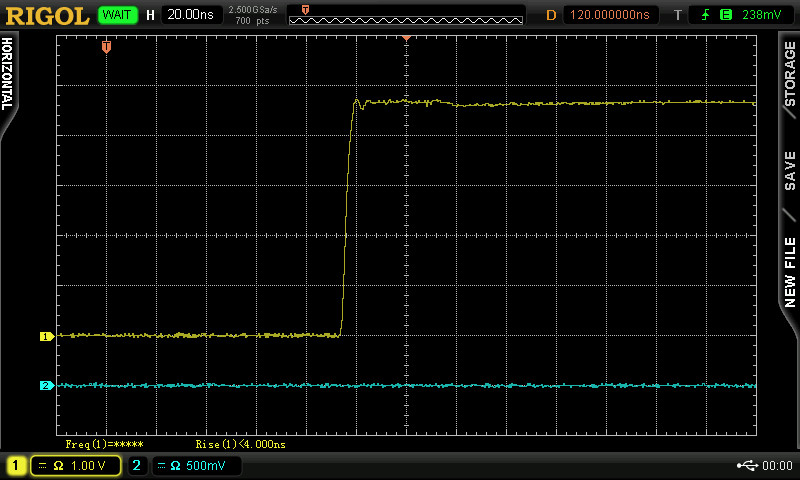Viewport: 800px width, 480px height.
Task: Select the NEW FILE menu item
Action: click(790, 270)
